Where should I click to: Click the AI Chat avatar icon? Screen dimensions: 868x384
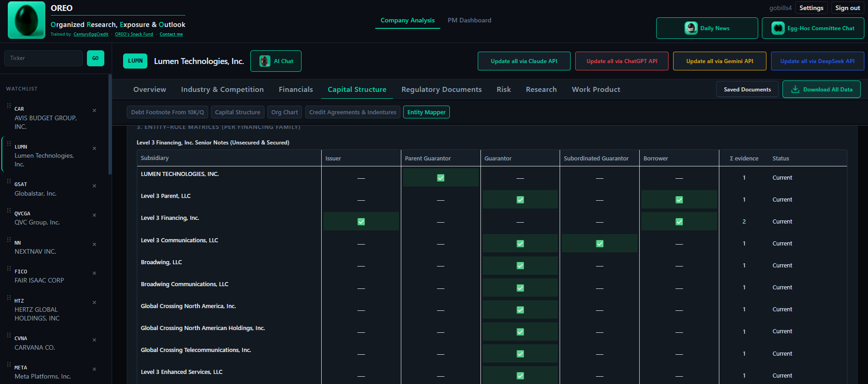[265, 61]
